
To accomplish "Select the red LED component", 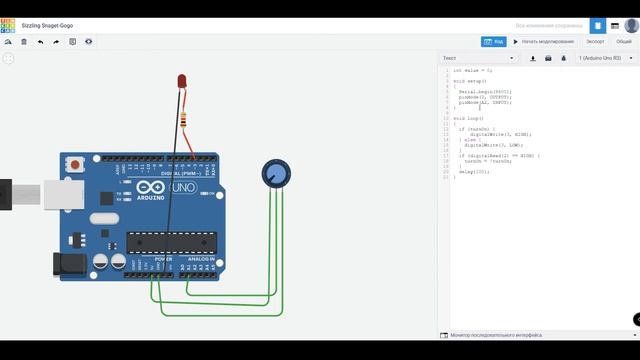I will 182,81.
